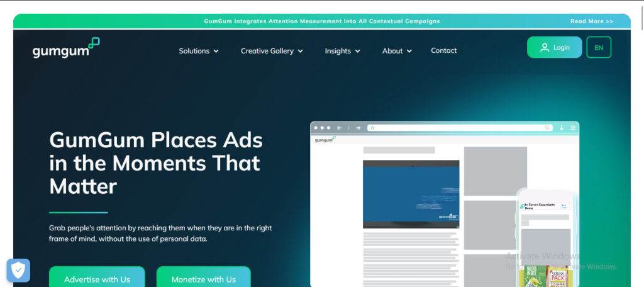
Task: Click the gumgum logo
Action: (x=65, y=48)
